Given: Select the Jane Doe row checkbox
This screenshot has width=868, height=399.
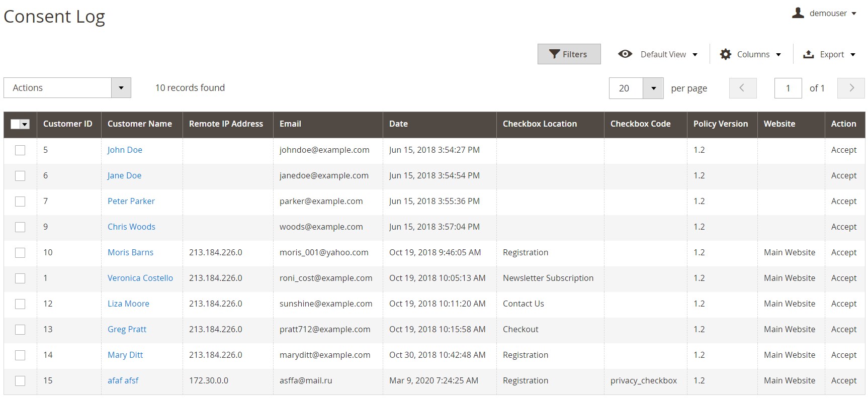Looking at the screenshot, I should 20,176.
